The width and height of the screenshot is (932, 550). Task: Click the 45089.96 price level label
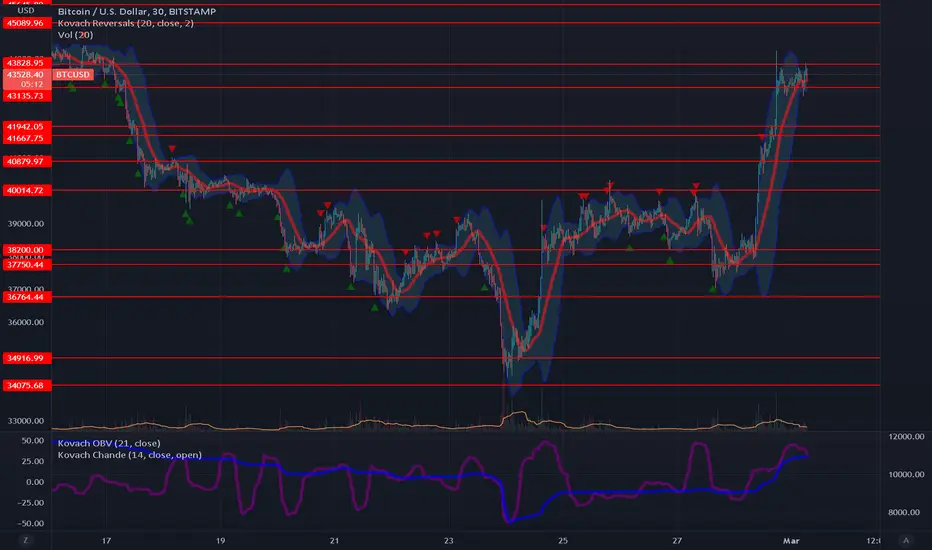[27, 23]
